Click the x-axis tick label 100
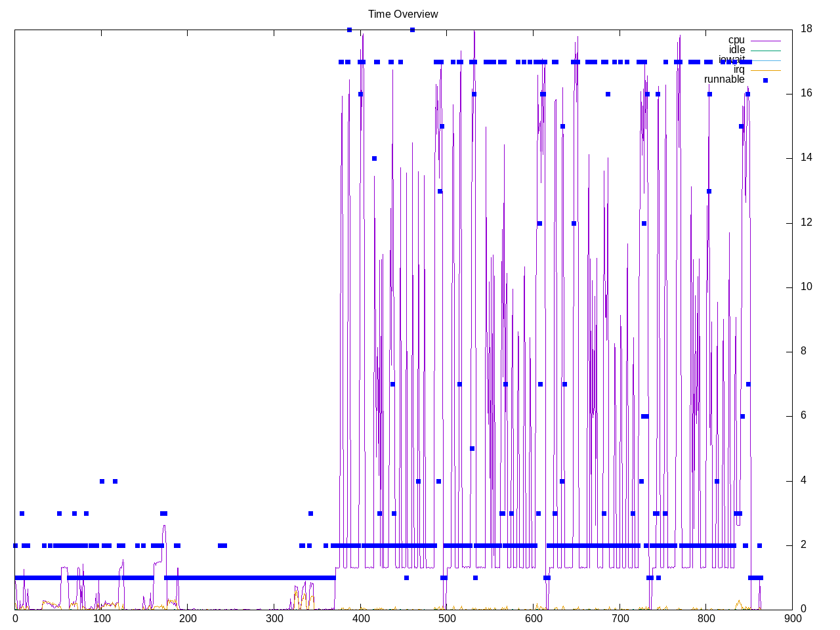Viewport: 840px width, 630px height. tap(101, 618)
